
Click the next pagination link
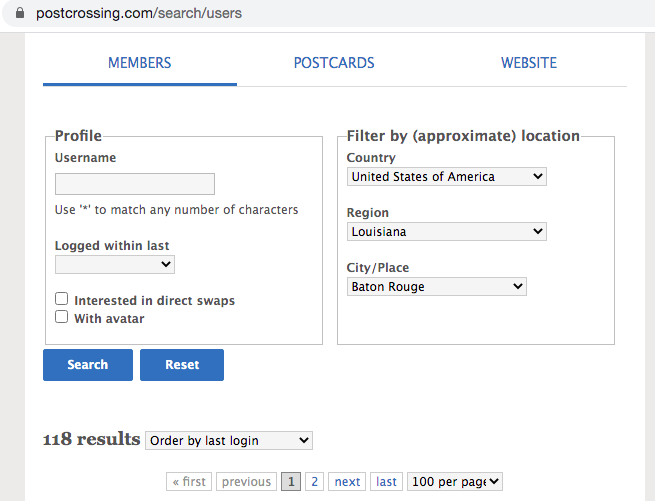347,481
